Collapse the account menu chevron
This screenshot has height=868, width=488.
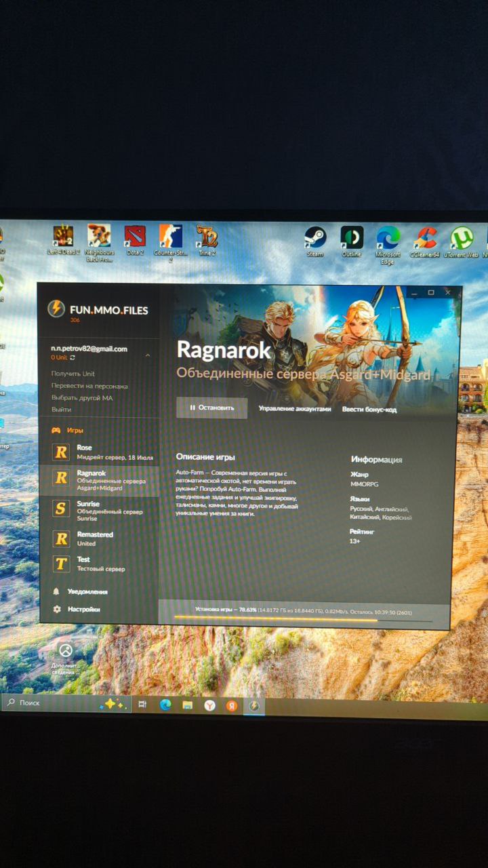(x=148, y=355)
